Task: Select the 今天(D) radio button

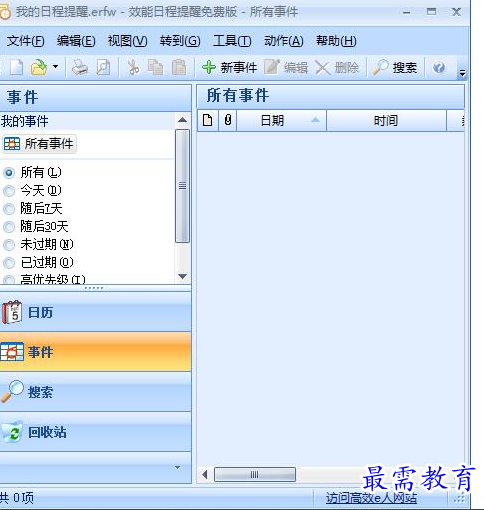Action: coord(9,191)
